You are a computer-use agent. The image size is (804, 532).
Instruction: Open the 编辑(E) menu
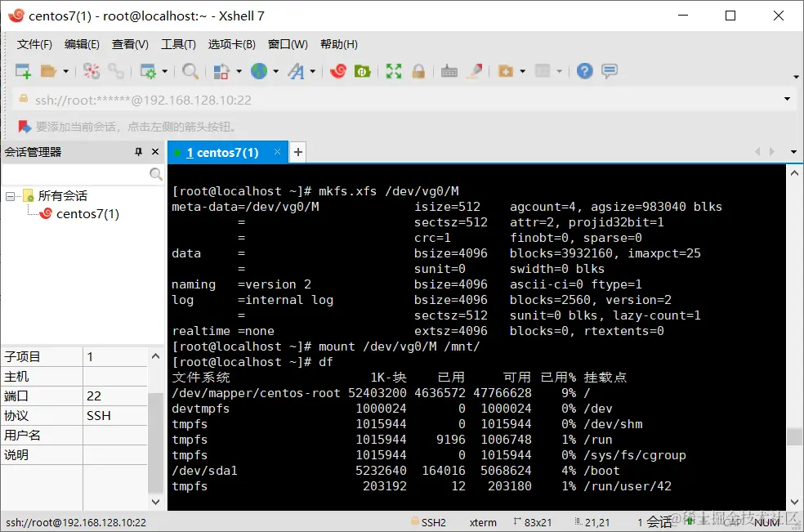pyautogui.click(x=82, y=44)
